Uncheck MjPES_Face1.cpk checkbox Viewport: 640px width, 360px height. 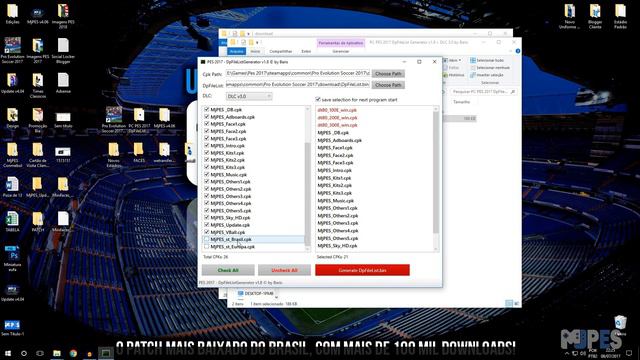(x=207, y=124)
